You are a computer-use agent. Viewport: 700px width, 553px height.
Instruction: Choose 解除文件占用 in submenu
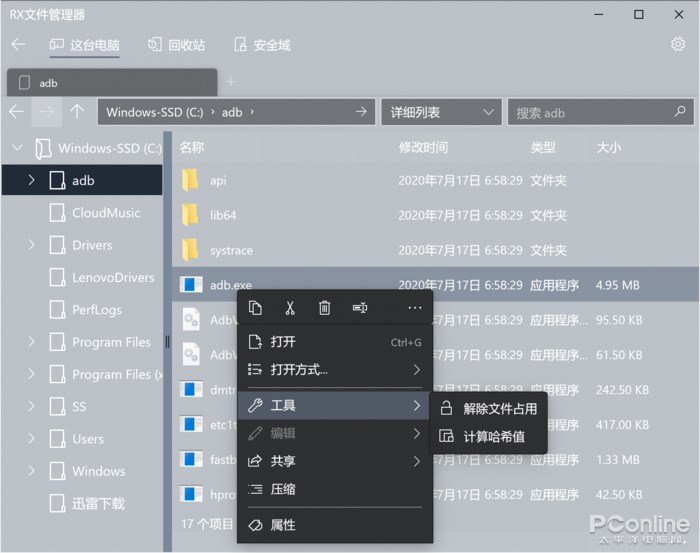point(488,408)
